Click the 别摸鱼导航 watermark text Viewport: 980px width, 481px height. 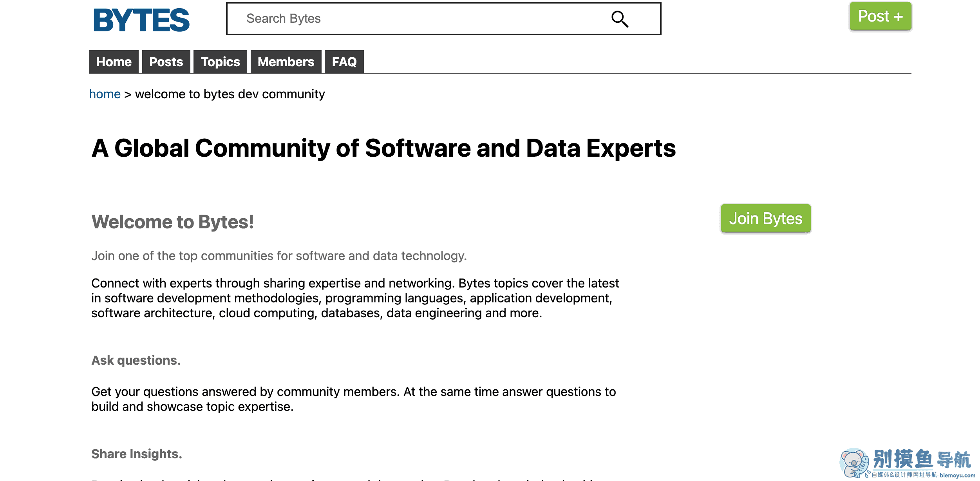coord(922,459)
